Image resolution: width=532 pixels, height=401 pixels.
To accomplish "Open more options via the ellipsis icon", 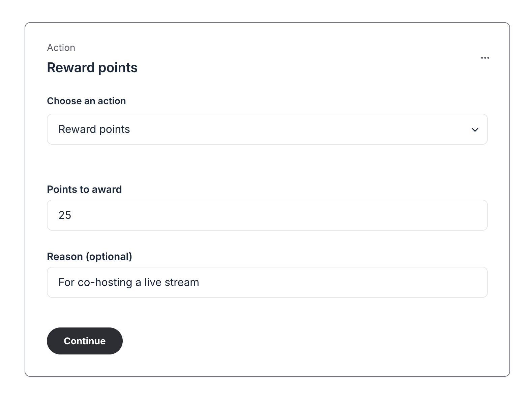I will coord(485,58).
